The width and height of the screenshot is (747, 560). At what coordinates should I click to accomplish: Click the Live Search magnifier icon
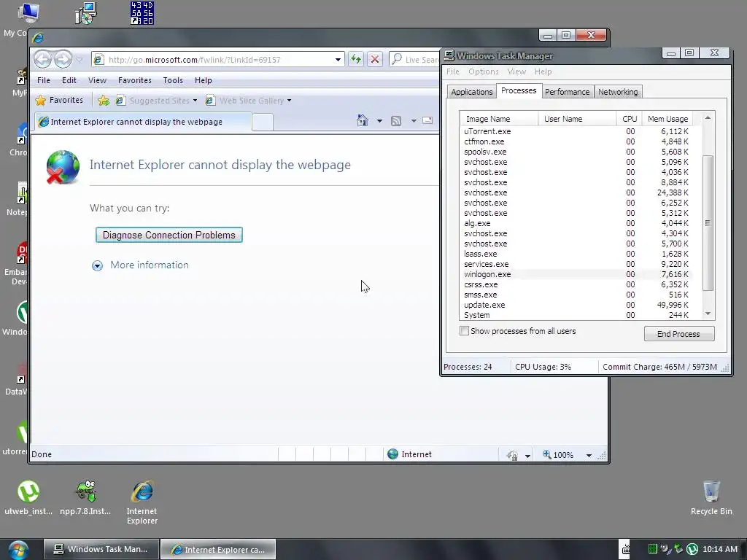click(397, 59)
